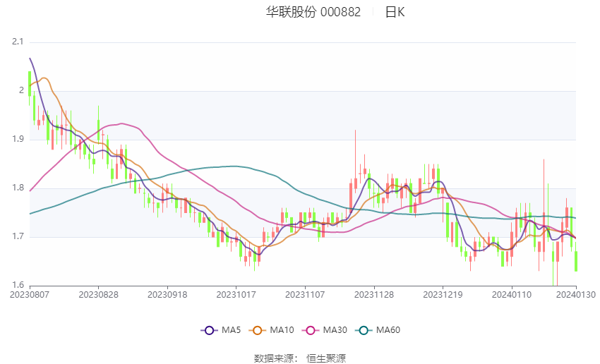Click the 1.8 price axis label
Screen dimensions: 600x364
18,188
